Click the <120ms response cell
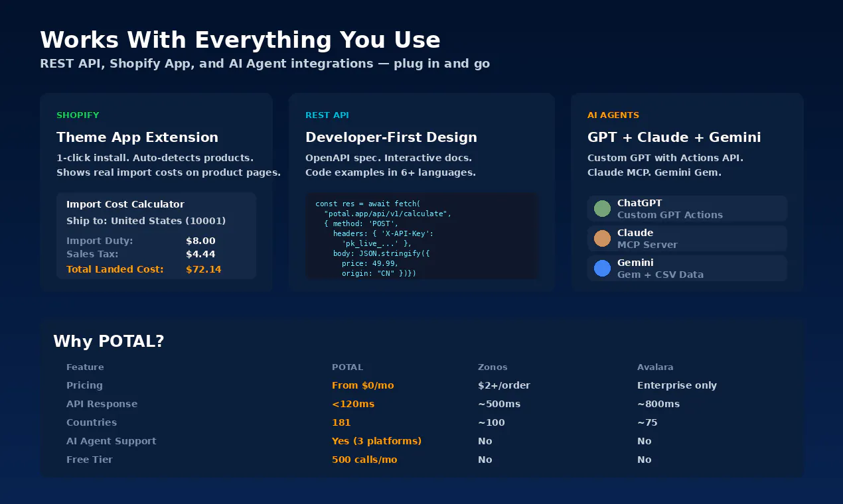The width and height of the screenshot is (843, 504). click(353, 404)
